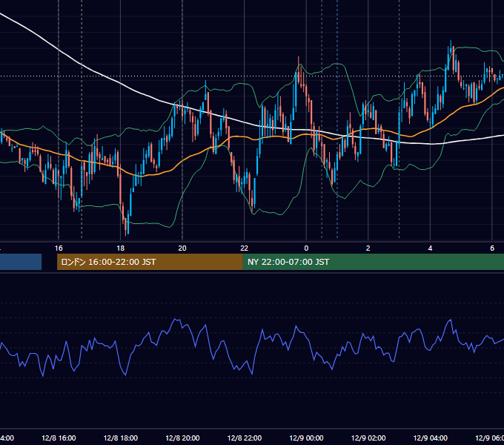
Task: Click the NY 22:00-07:00 JST session bar
Action: [x=373, y=262]
